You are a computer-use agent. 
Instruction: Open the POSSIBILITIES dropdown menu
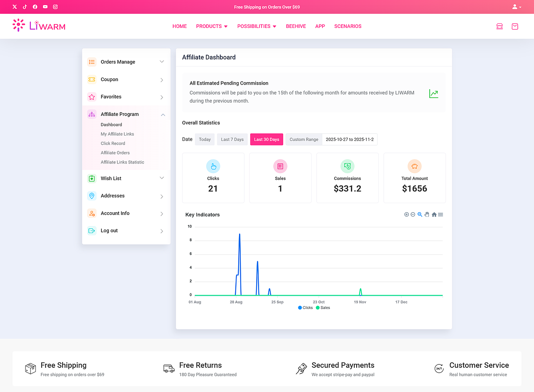pyautogui.click(x=257, y=26)
